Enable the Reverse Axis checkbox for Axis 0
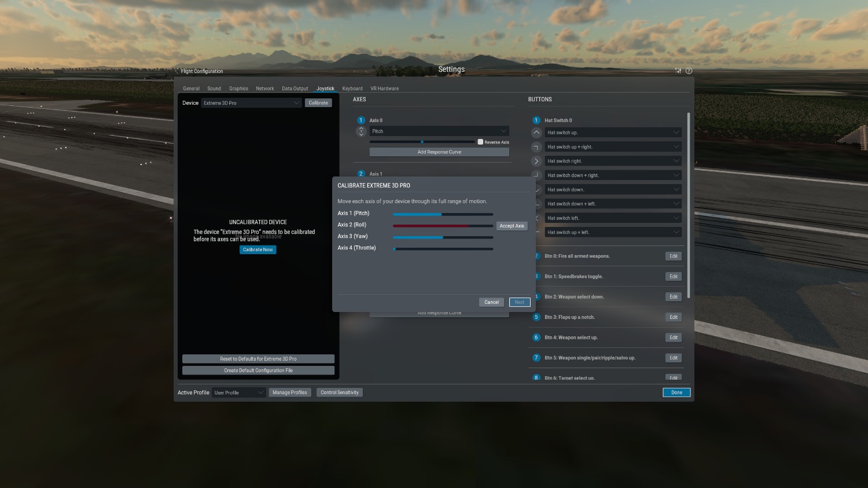 (x=480, y=142)
